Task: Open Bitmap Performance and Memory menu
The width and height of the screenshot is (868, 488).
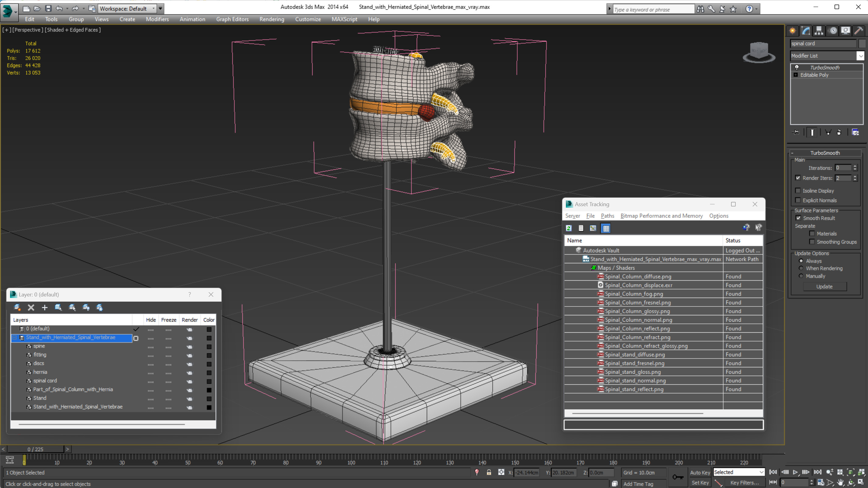Action: point(661,216)
